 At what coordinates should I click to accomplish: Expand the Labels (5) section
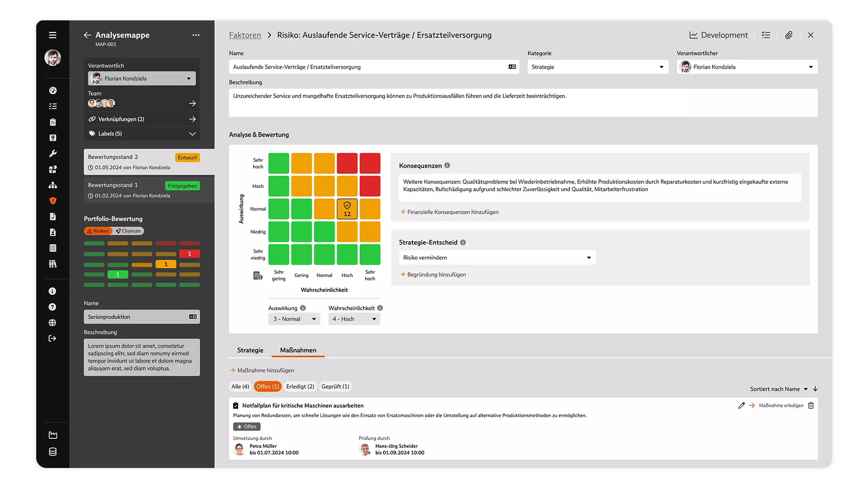[x=142, y=134]
